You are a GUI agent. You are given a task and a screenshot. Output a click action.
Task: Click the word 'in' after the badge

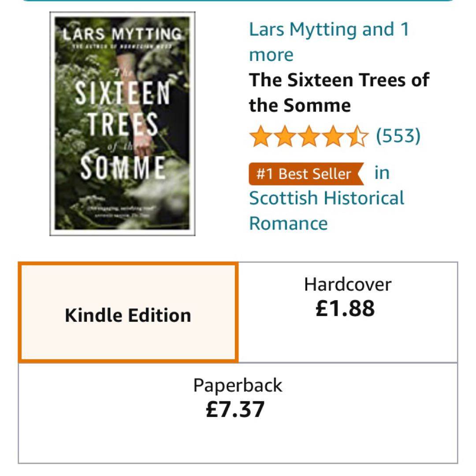(x=382, y=173)
